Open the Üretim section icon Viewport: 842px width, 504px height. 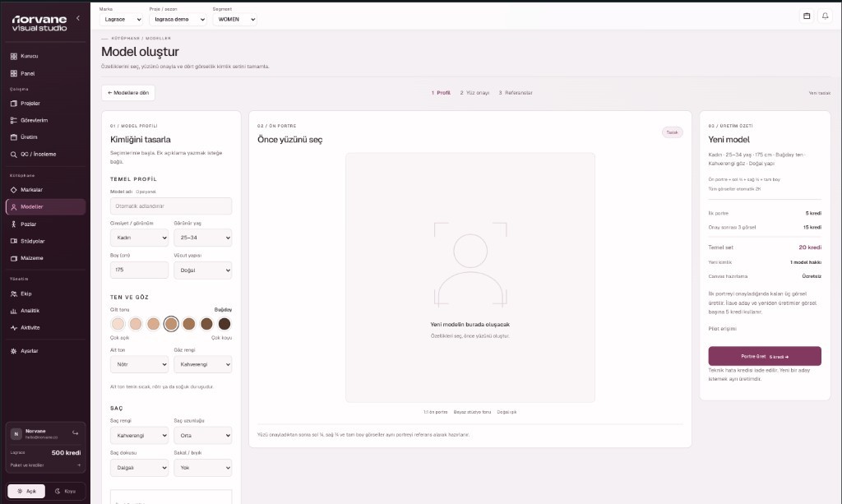13,136
